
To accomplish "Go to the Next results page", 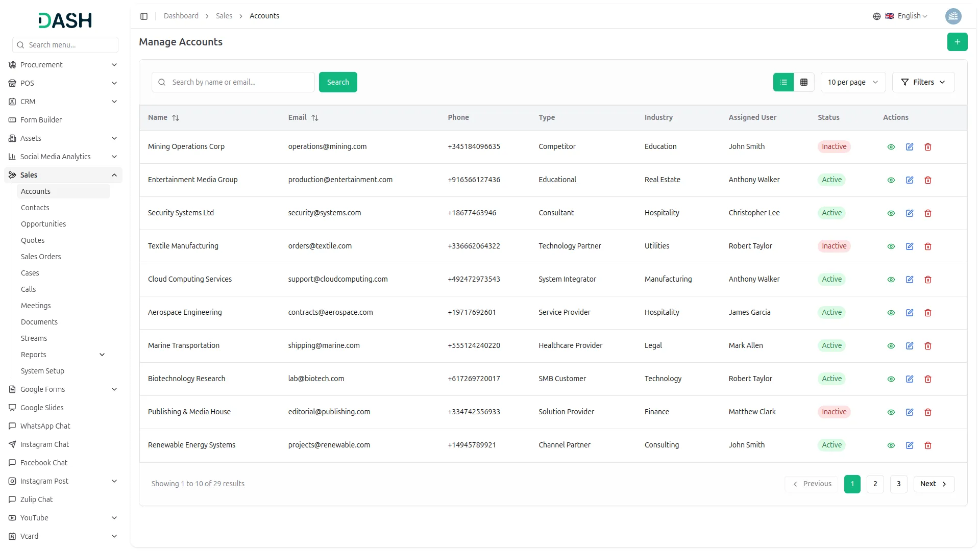I will click(x=934, y=484).
